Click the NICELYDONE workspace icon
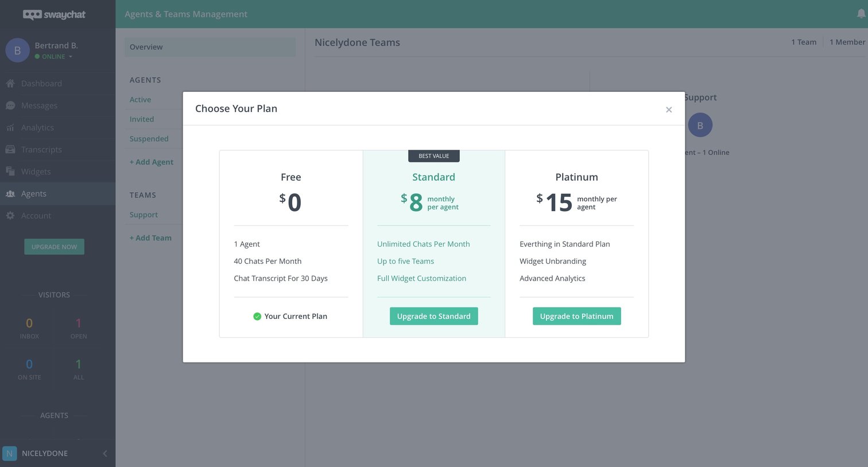868x467 pixels. coord(9,453)
